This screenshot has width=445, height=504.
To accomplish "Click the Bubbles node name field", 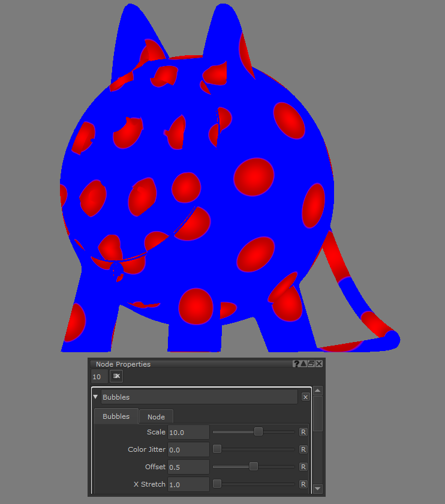I will 199,397.
